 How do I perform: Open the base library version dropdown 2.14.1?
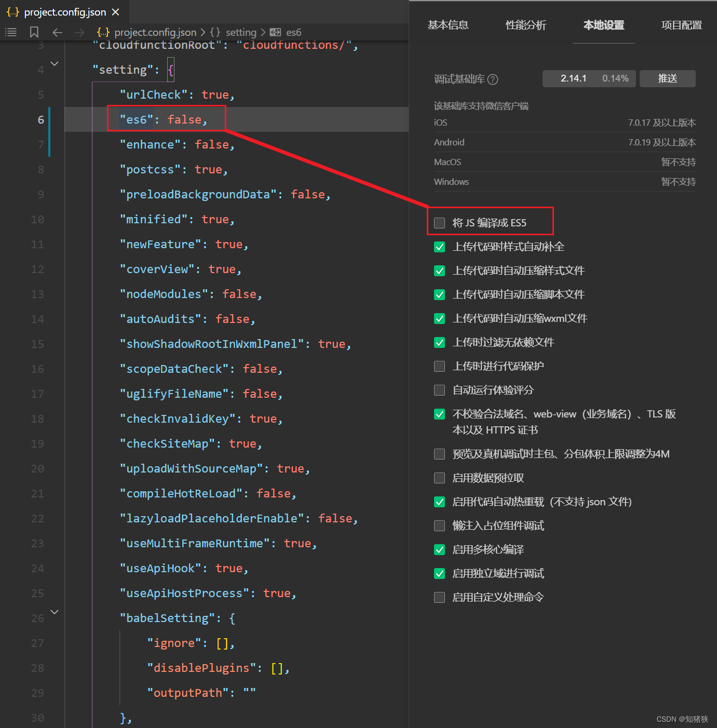click(589, 78)
